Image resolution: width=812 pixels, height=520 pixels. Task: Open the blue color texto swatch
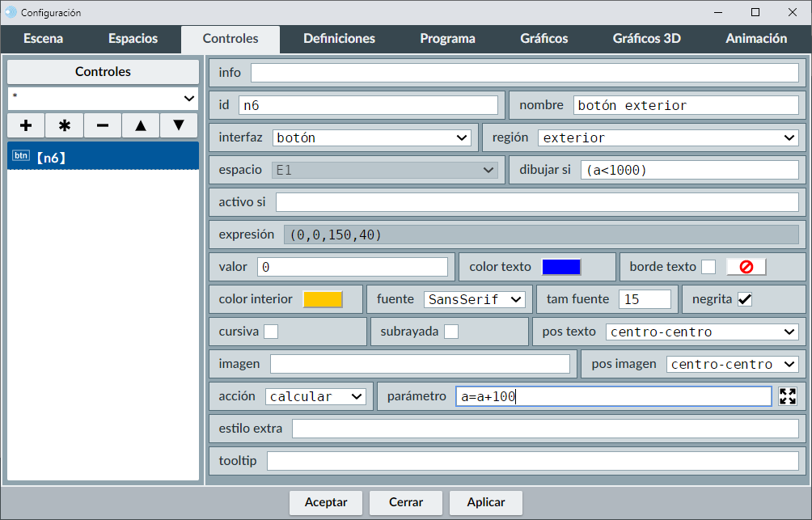561,267
